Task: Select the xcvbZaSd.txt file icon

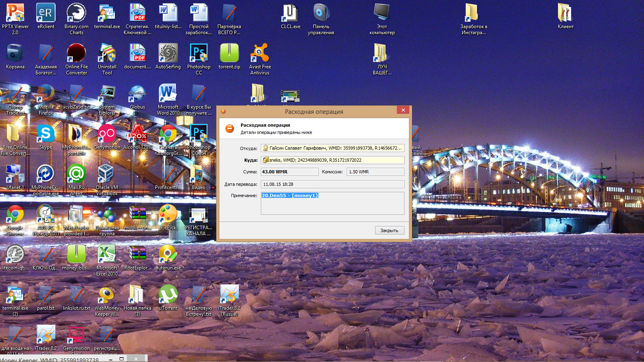Action: click(x=76, y=97)
